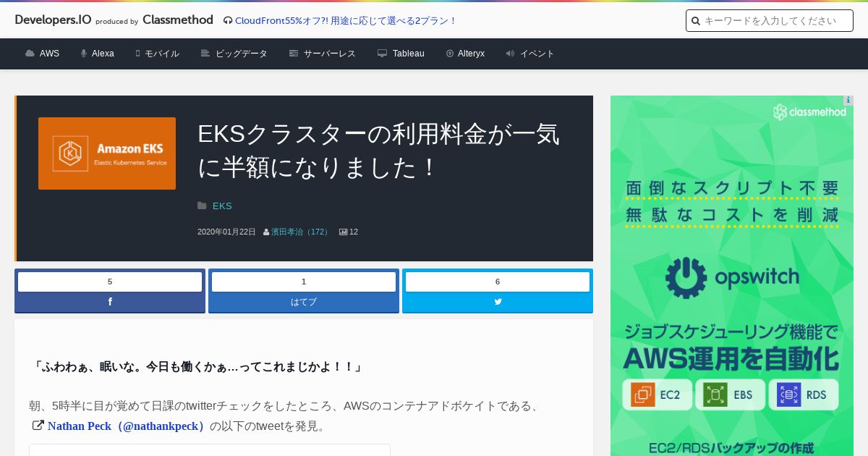Open the Alexa menu item
This screenshot has height=456, width=868.
(103, 54)
